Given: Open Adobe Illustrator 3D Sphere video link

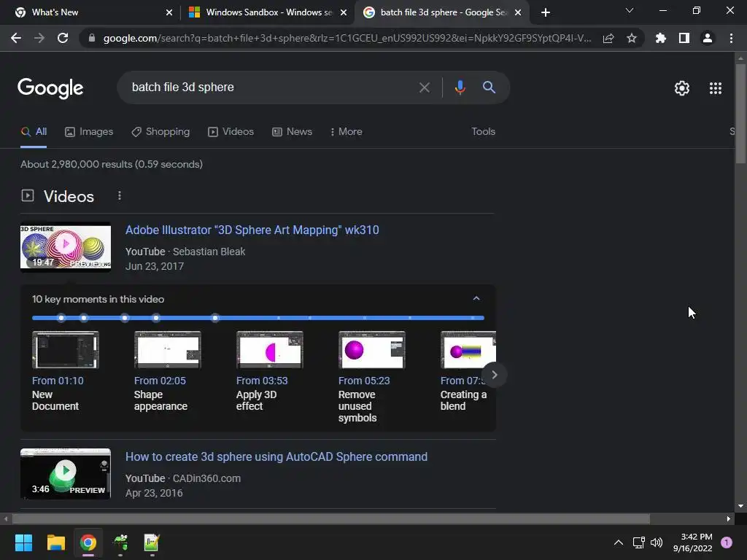Looking at the screenshot, I should tap(252, 230).
